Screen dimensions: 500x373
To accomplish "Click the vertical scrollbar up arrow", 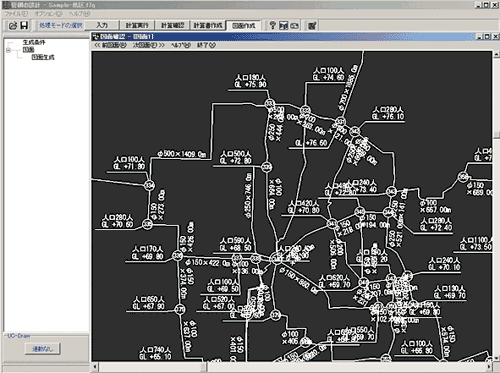I will click(x=496, y=54).
